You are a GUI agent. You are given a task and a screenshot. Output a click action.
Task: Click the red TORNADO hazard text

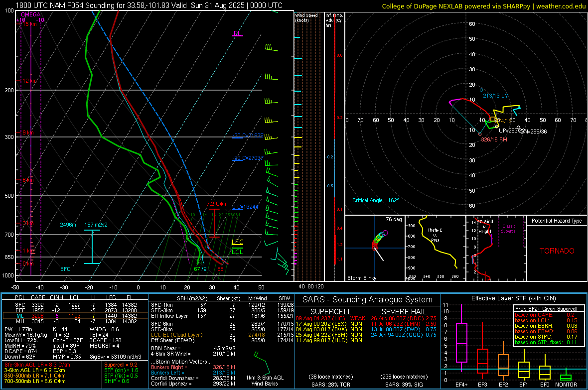pos(557,251)
